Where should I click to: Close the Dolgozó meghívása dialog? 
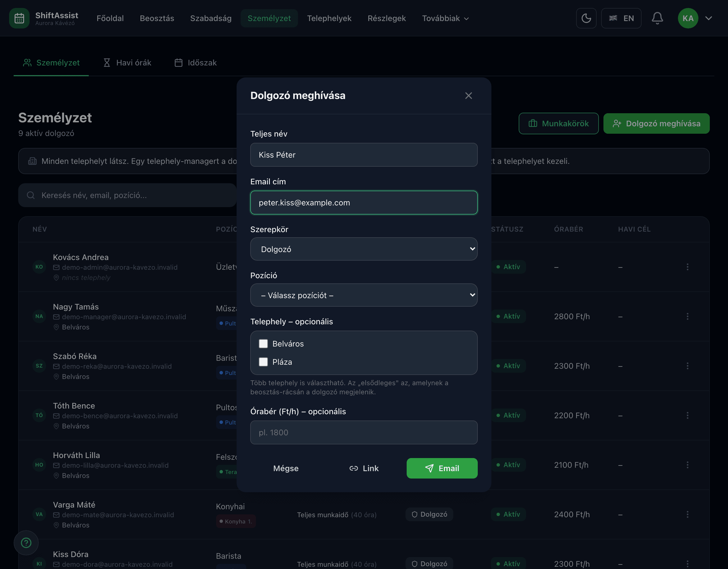[468, 96]
